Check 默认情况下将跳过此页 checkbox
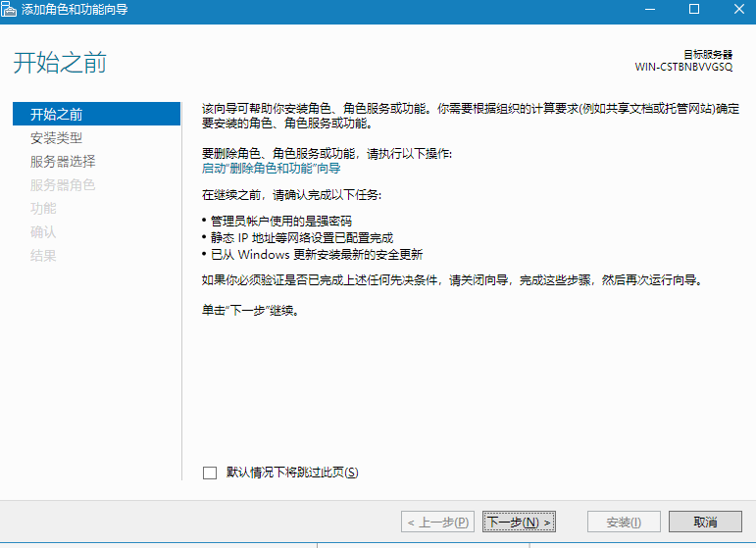Screen dimensions: 756x548 tap(210, 473)
